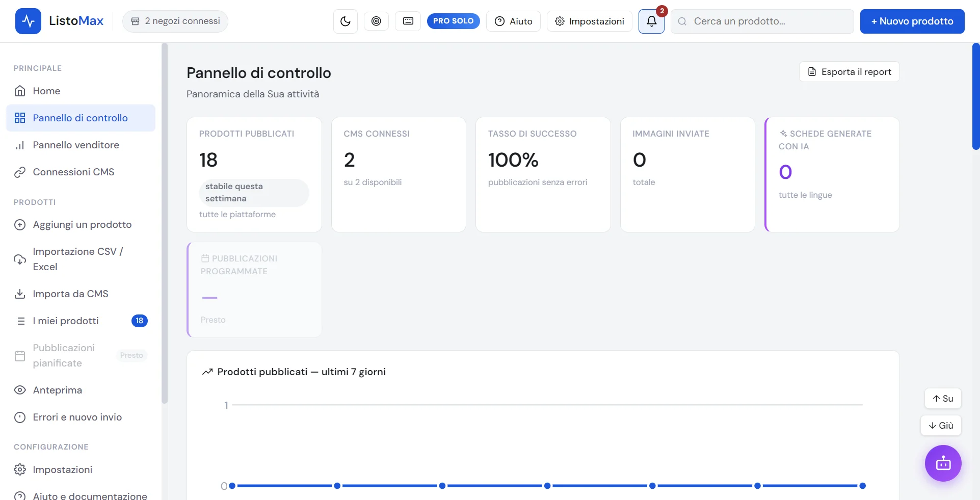Image resolution: width=980 pixels, height=500 pixels.
Task: Click Aggiungi un prodotto plus icon
Action: coord(20,225)
